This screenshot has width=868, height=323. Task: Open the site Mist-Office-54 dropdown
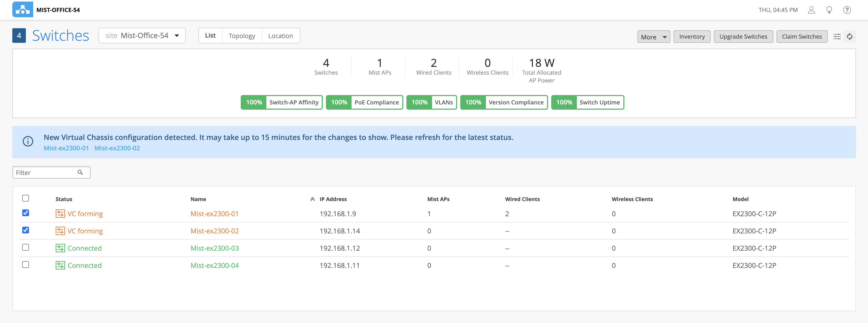click(x=142, y=36)
